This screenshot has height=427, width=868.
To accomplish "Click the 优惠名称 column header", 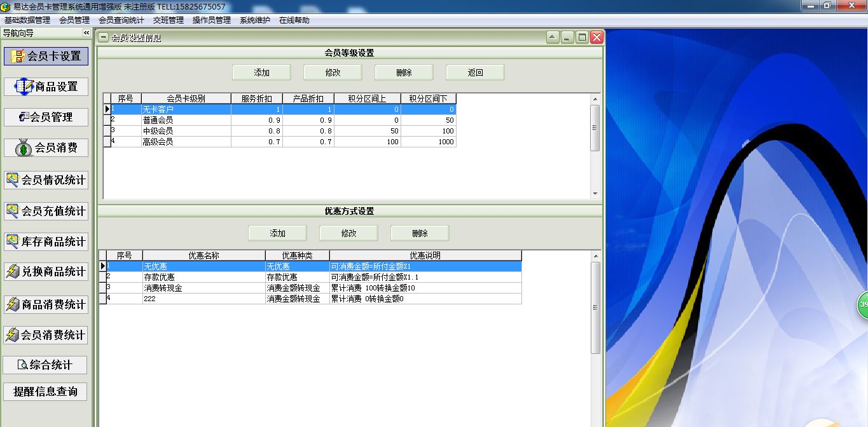I will 204,255.
